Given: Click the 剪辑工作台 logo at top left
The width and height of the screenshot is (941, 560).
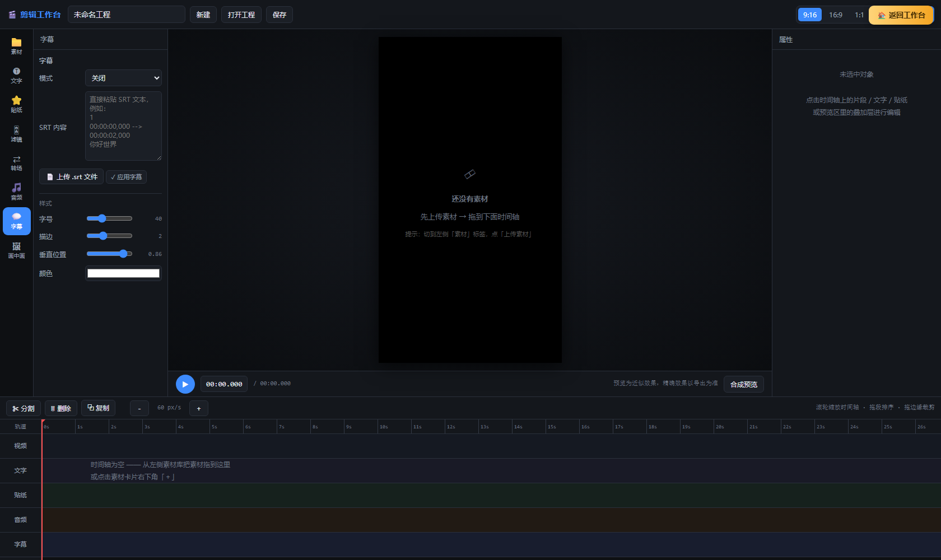Looking at the screenshot, I should click(x=35, y=15).
